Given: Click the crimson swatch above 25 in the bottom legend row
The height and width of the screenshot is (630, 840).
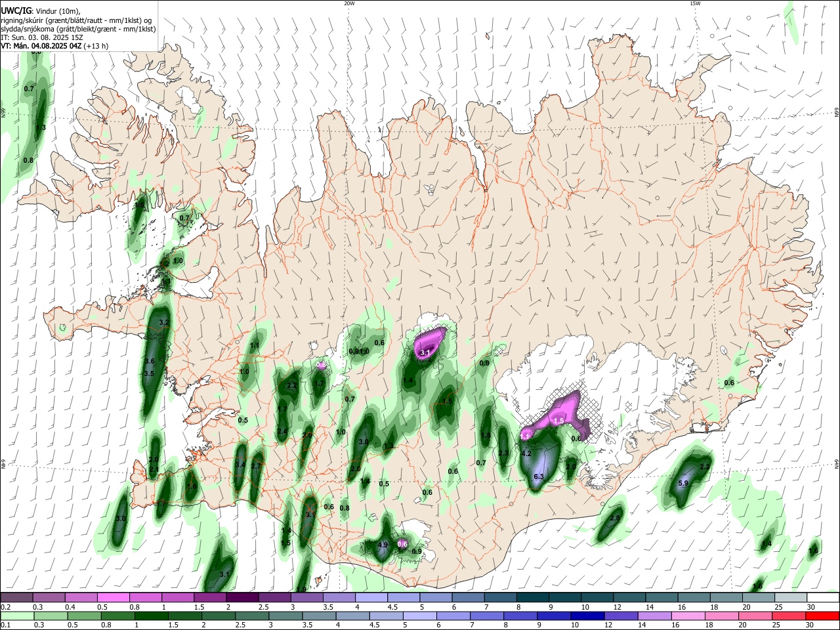Looking at the screenshot, I should (789, 616).
